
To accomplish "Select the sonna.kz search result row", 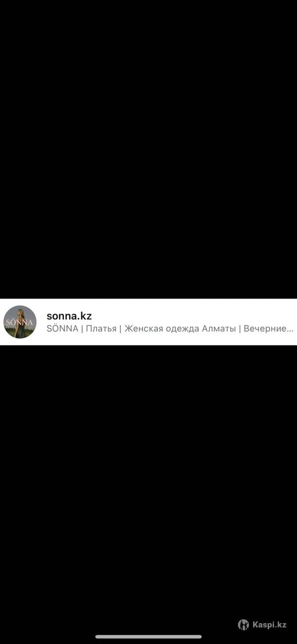I will pos(148,322).
